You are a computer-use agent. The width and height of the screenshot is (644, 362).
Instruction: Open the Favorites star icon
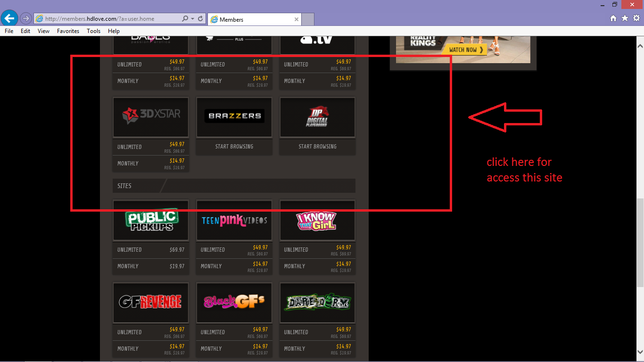625,18
